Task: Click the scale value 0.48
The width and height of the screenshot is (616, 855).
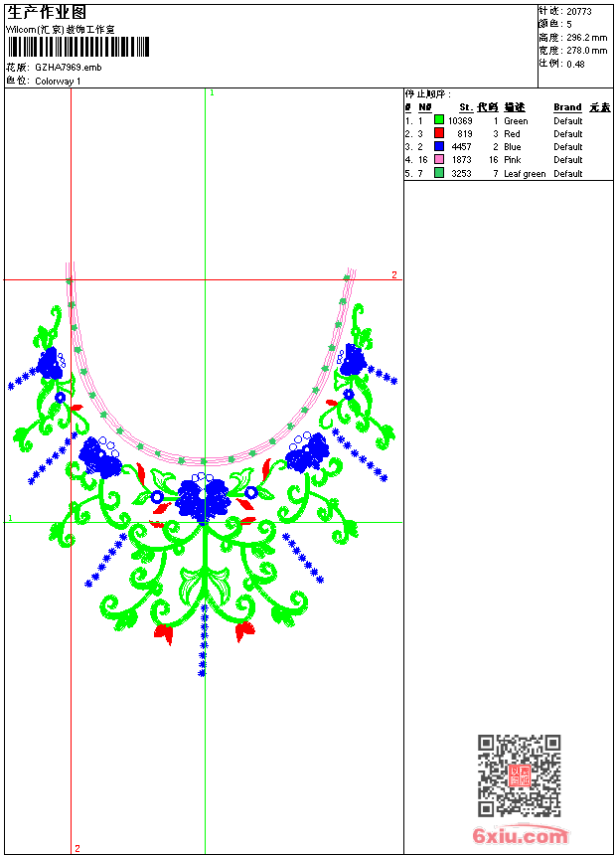Action: pyautogui.click(x=575, y=65)
